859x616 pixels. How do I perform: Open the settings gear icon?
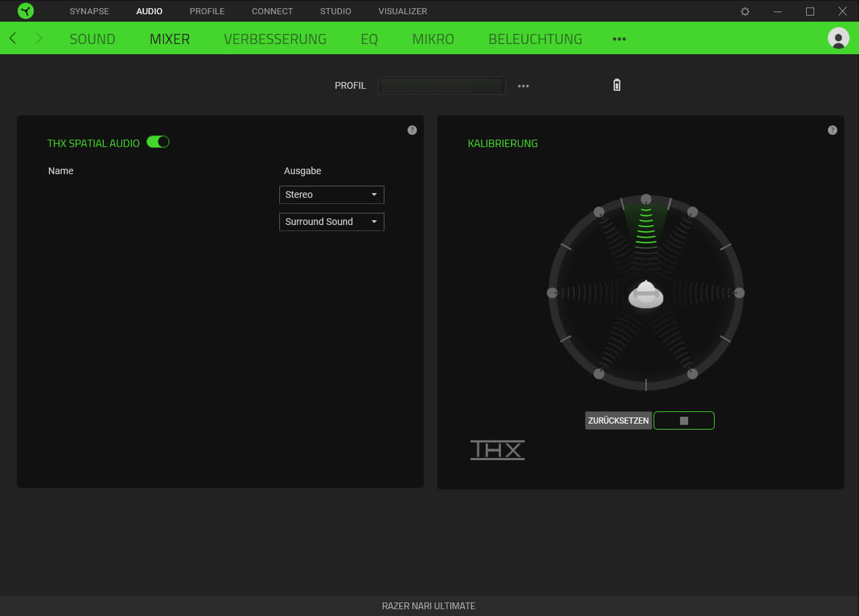745,12
